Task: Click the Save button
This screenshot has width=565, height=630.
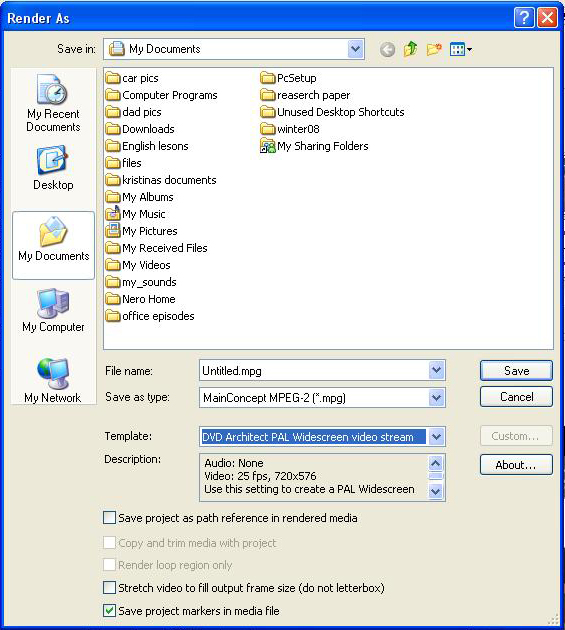Action: [516, 370]
